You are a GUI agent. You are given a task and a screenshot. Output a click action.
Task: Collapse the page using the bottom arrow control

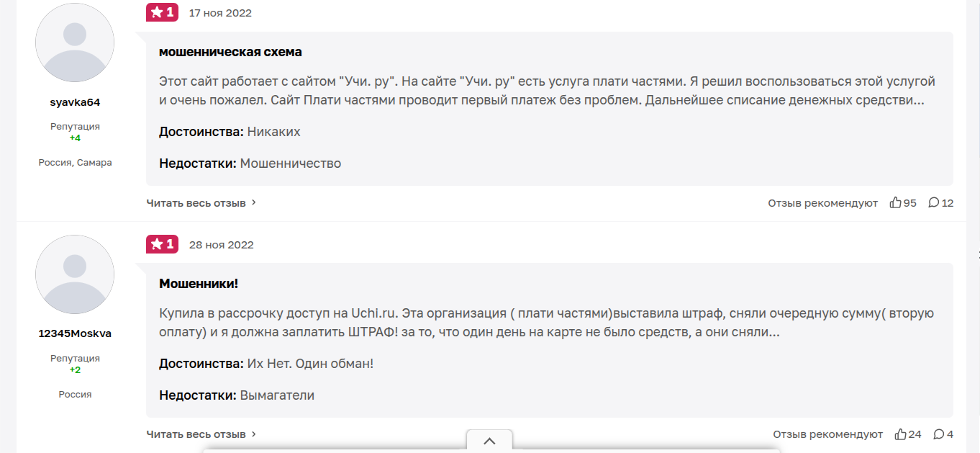[x=490, y=440]
